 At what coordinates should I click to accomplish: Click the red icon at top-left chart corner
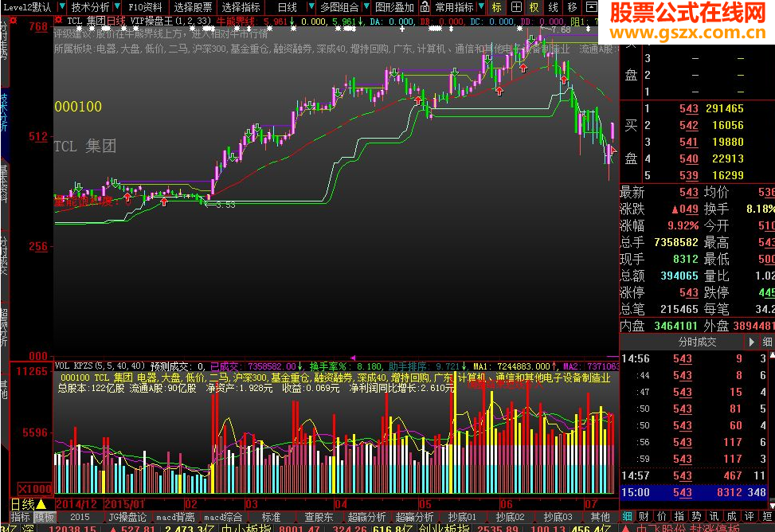tap(14, 20)
